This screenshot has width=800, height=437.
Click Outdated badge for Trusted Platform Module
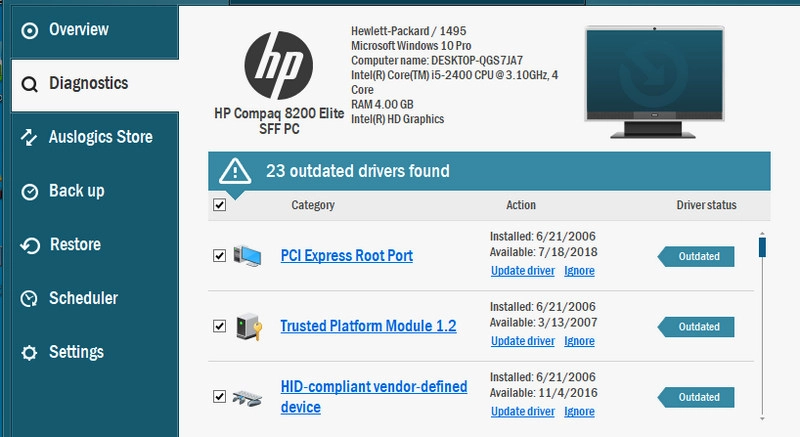[x=696, y=327]
